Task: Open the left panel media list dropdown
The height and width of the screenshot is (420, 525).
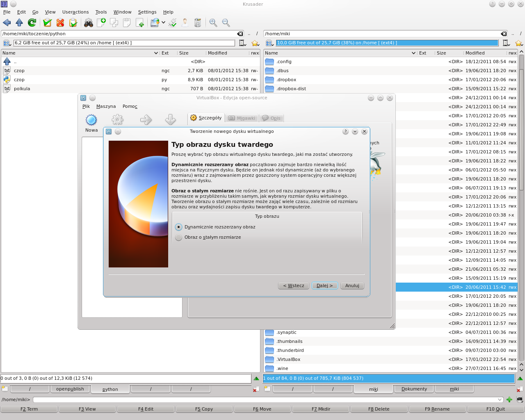Action: click(7, 43)
